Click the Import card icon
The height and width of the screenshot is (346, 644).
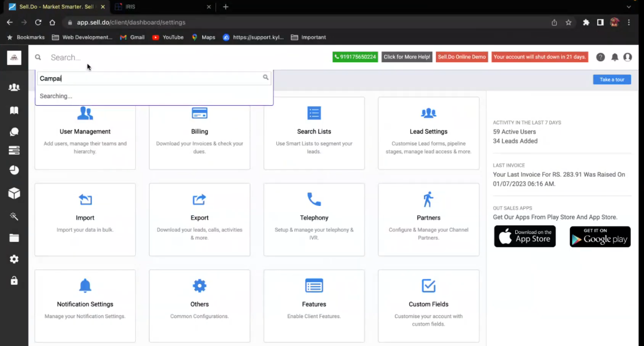85,200
